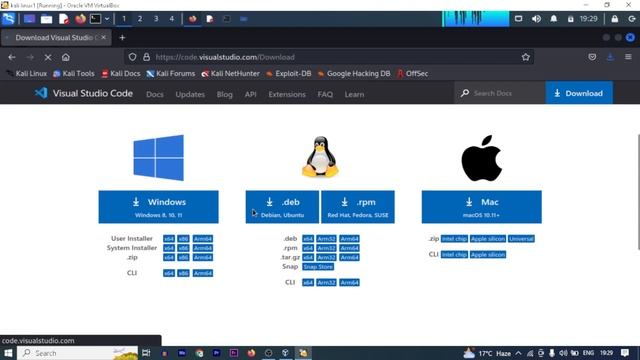Click the padlock site security icon
Image resolution: width=640 pixels, height=360 pixels.
coord(146,57)
